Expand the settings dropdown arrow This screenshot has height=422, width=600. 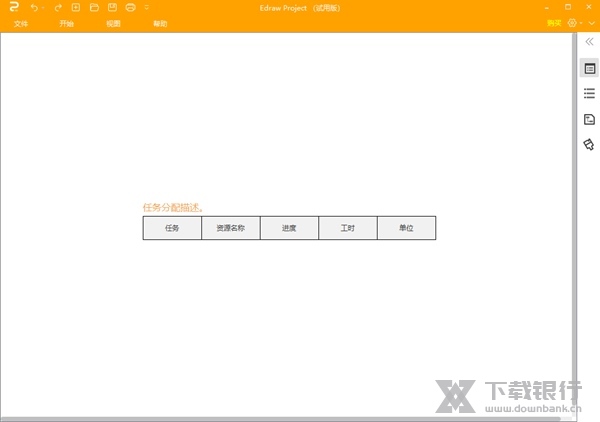pos(581,23)
